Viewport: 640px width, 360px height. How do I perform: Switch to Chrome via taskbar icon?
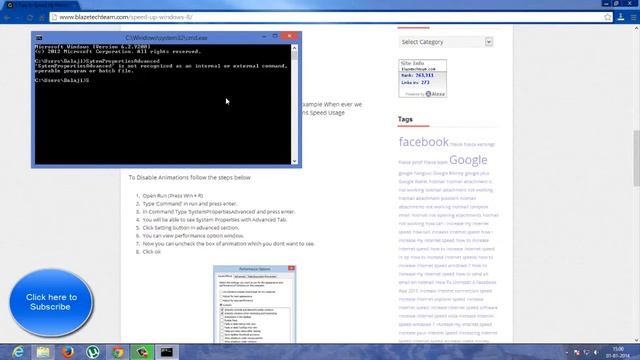(x=118, y=352)
